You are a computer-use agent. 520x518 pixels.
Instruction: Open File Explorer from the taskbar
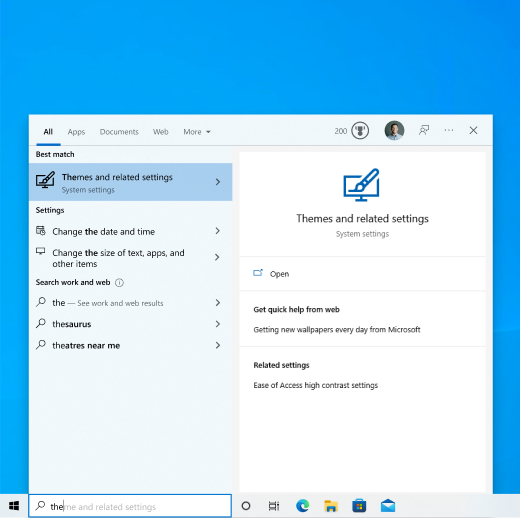[331, 506]
